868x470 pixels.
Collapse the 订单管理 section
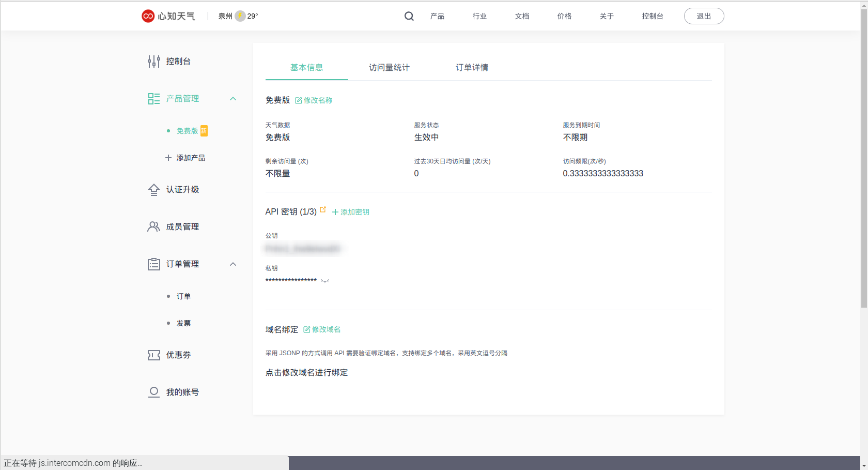coord(234,264)
